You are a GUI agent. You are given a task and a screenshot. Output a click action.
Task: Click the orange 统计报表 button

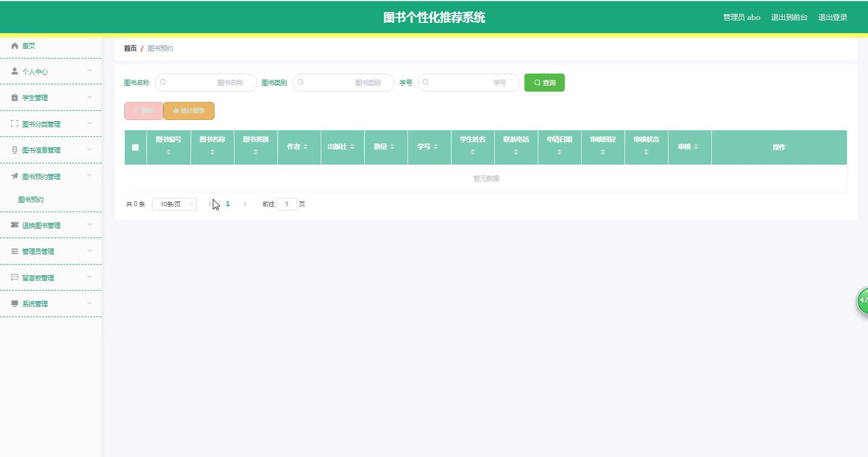coord(189,111)
